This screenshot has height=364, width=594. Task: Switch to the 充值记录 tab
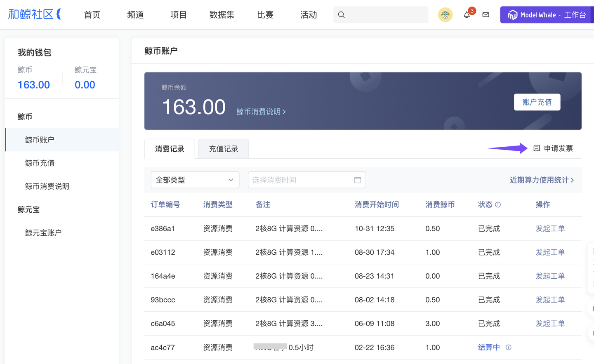tap(224, 149)
